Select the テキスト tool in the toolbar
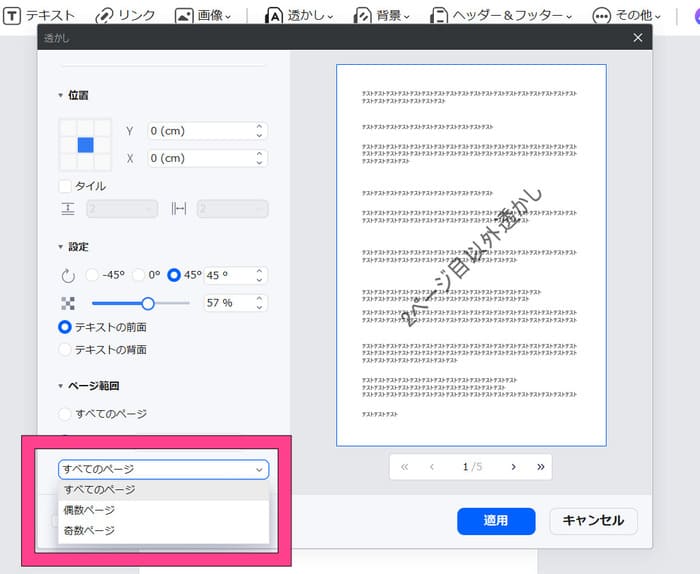 point(39,16)
